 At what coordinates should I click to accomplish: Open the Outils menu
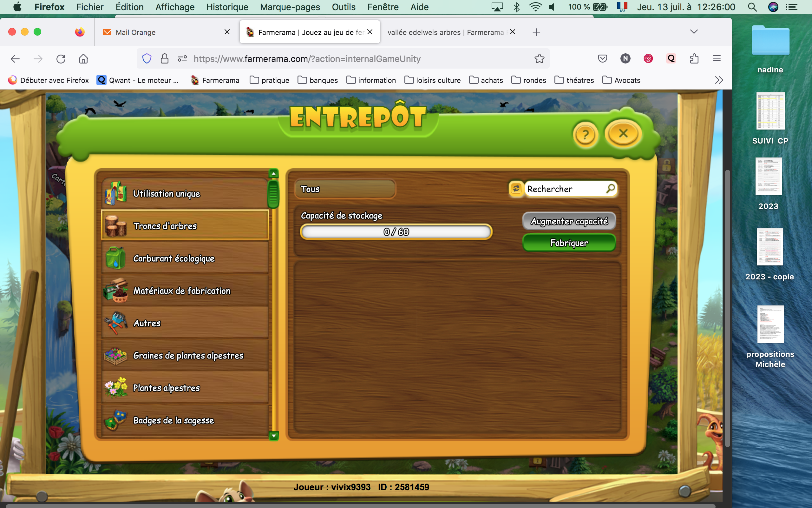coord(344,7)
